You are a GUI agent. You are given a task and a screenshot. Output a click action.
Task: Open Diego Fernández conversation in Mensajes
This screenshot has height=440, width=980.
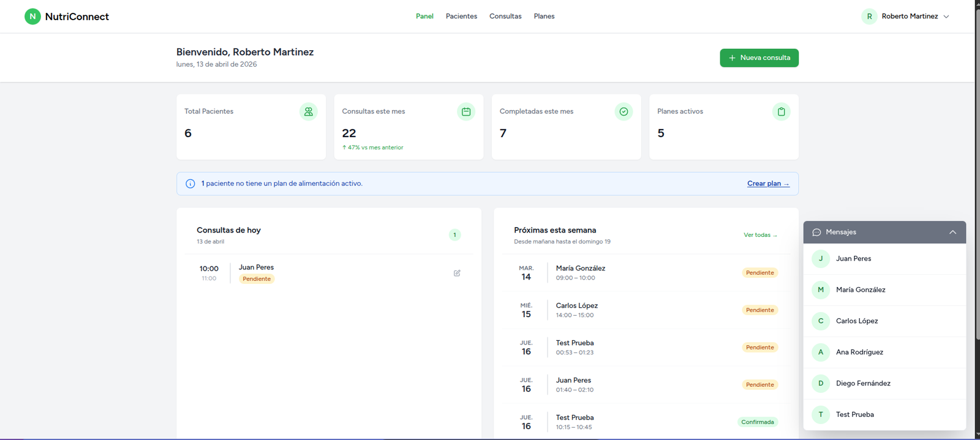(x=884, y=384)
